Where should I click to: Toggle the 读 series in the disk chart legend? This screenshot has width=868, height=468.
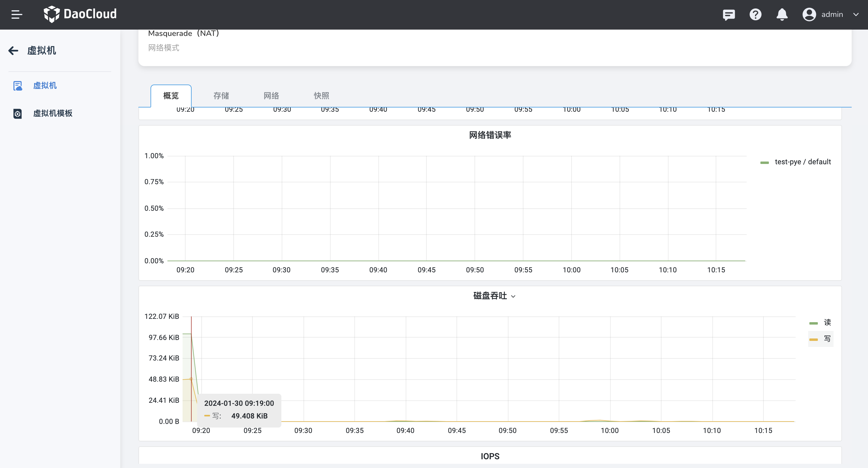tap(827, 322)
